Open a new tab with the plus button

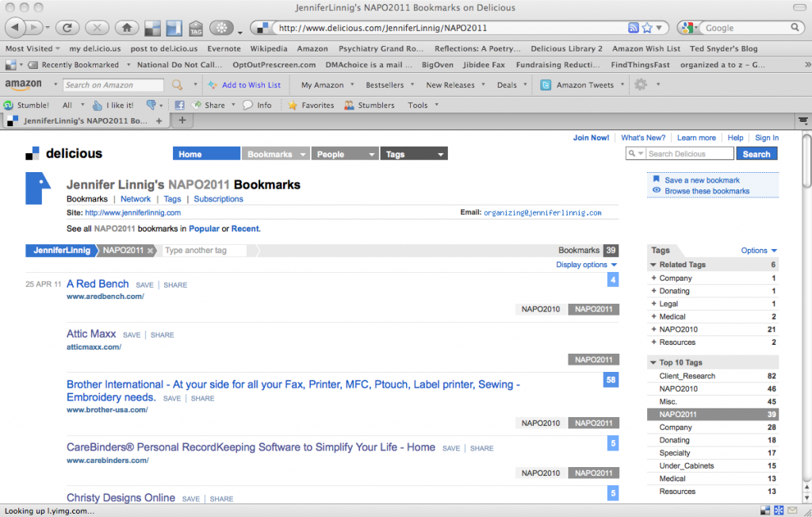182,121
